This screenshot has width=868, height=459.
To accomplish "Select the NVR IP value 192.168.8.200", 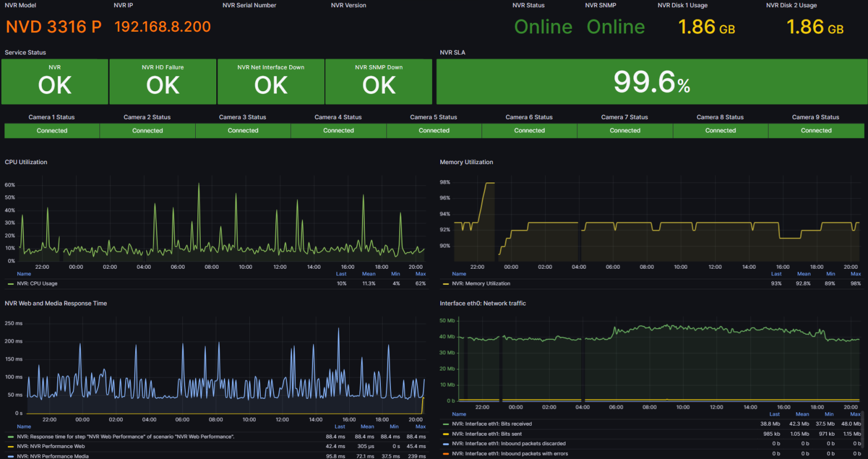I will tap(162, 26).
